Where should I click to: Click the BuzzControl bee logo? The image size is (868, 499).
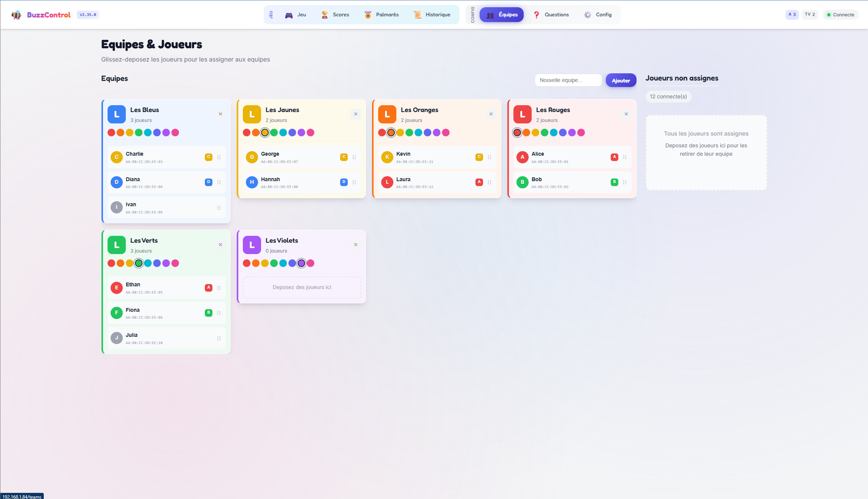[16, 14]
